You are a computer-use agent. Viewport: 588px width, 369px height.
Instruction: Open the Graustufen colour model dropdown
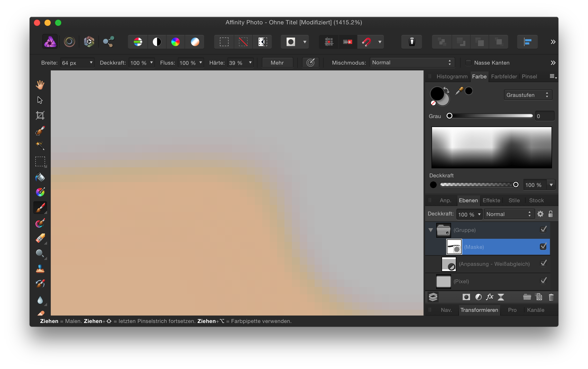click(x=528, y=95)
